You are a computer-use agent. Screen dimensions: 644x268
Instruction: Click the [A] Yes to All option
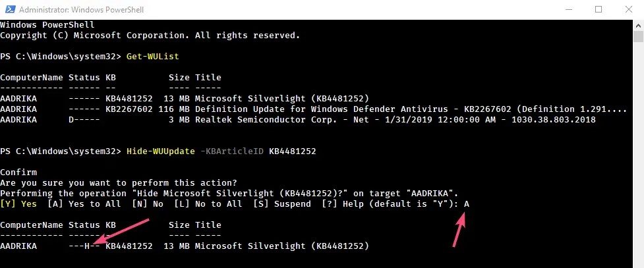click(x=84, y=204)
